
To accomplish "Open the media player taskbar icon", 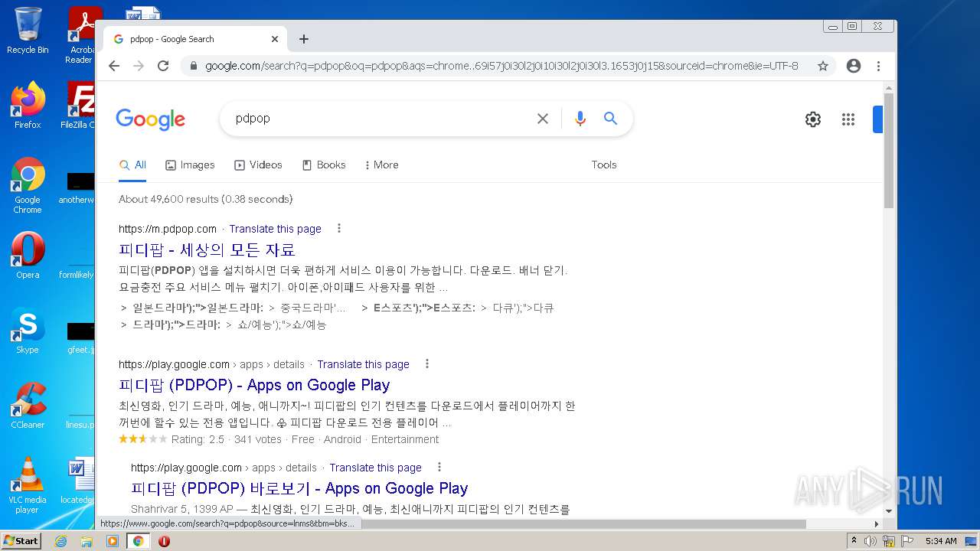I will click(x=113, y=541).
